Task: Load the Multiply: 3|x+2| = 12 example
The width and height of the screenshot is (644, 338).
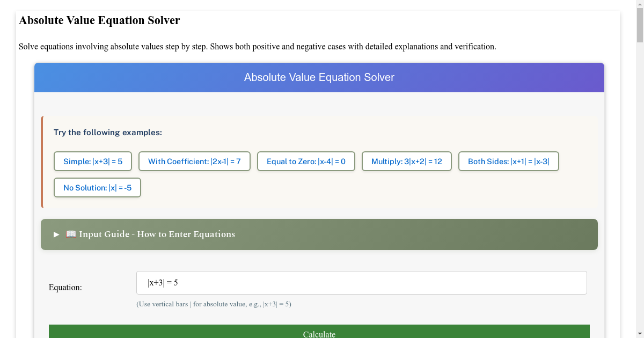Action: (406, 161)
